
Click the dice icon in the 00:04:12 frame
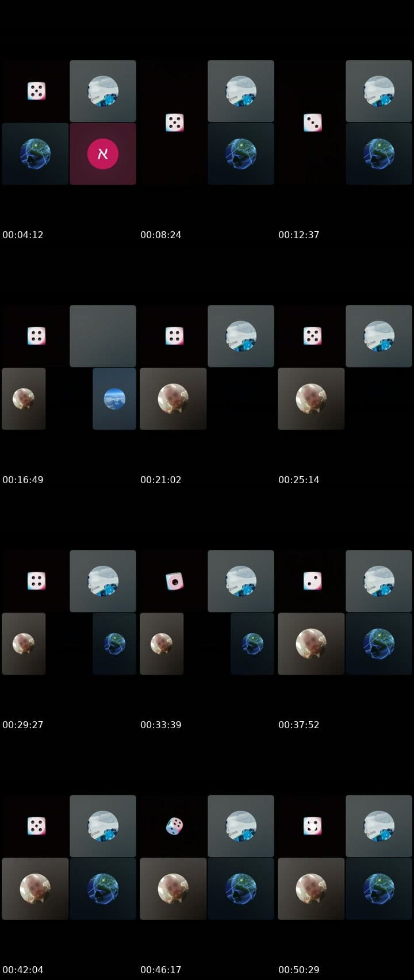click(x=36, y=91)
